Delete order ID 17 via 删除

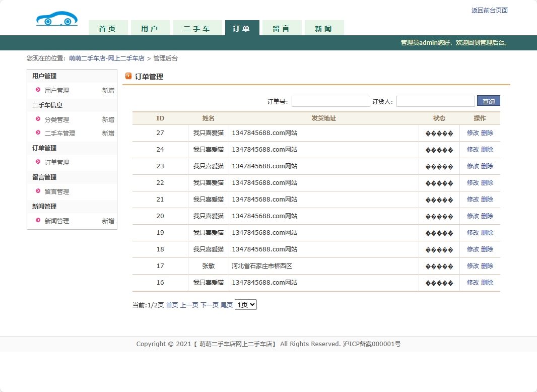pos(487,266)
